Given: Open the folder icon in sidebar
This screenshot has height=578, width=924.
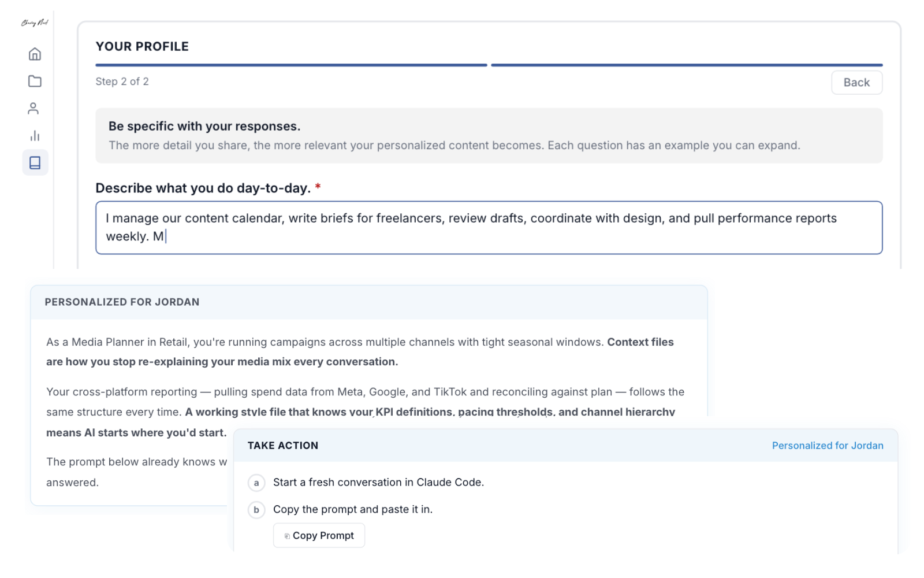Looking at the screenshot, I should click(35, 81).
